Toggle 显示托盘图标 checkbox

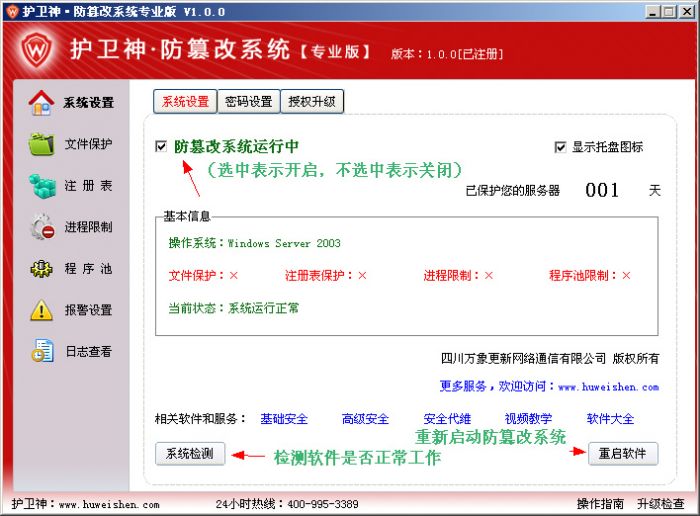pos(560,147)
